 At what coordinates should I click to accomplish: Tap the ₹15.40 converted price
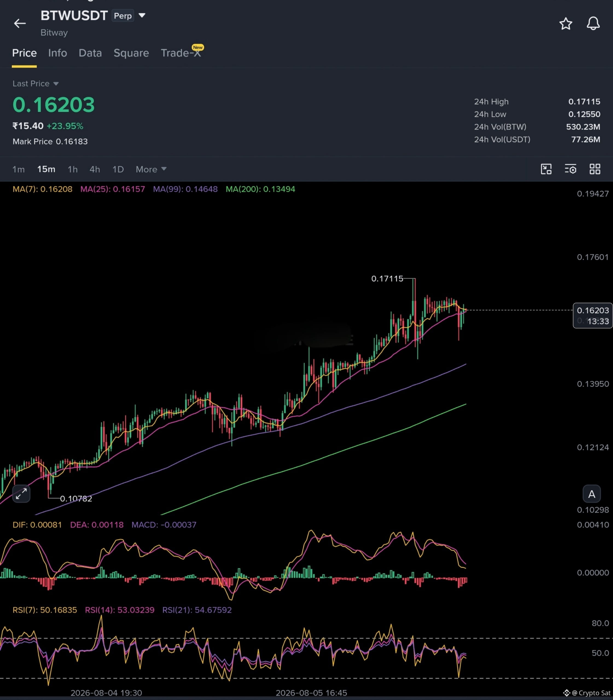click(x=28, y=126)
